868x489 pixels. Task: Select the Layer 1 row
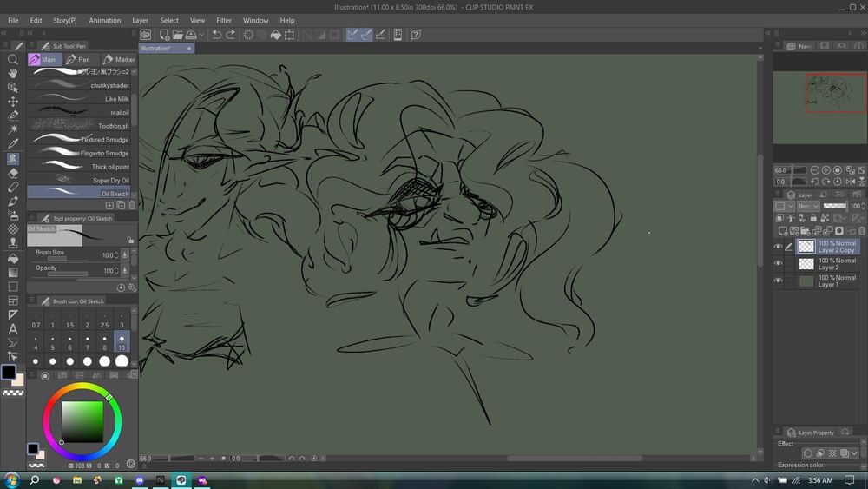pos(829,281)
